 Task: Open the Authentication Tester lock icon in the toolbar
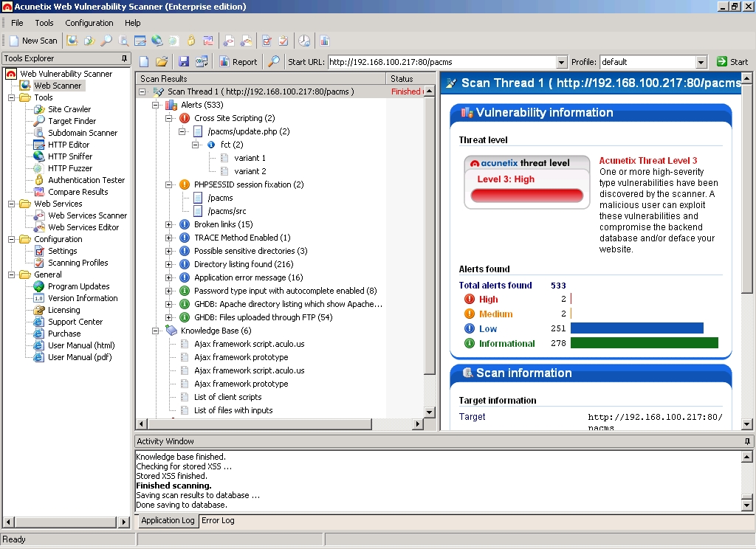pyautogui.click(x=191, y=41)
